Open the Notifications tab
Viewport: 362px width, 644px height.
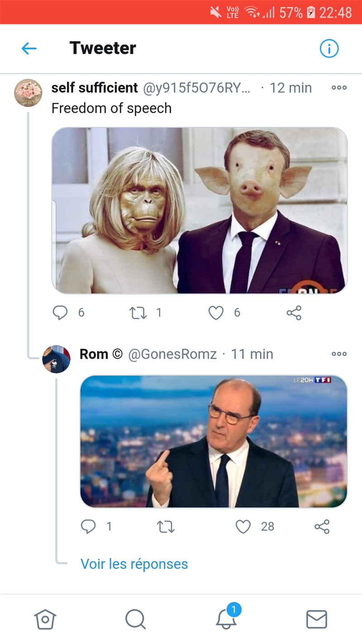[226, 618]
